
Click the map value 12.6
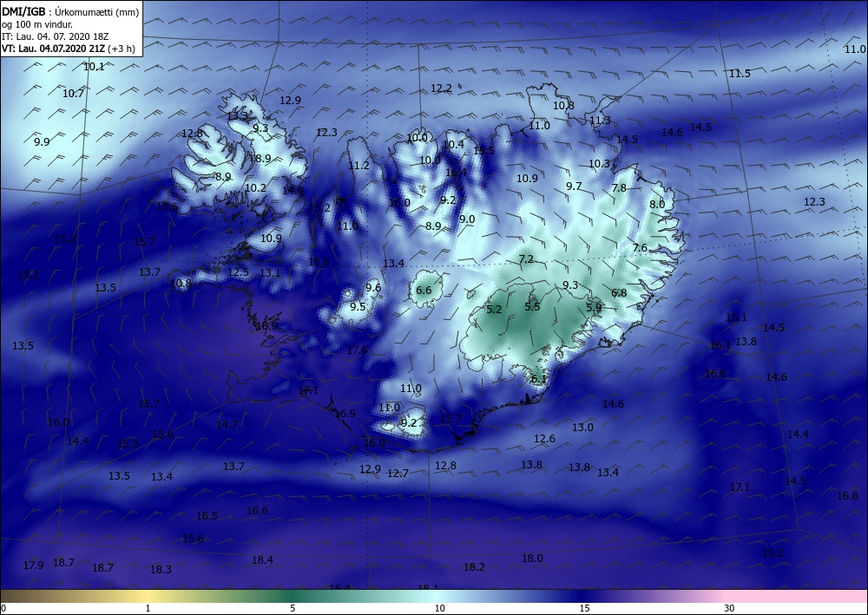[544, 439]
